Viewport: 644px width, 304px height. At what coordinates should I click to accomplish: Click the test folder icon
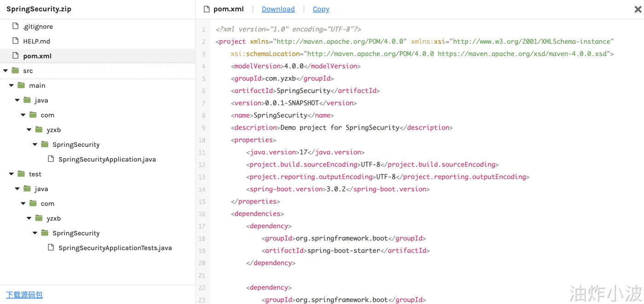point(21,174)
